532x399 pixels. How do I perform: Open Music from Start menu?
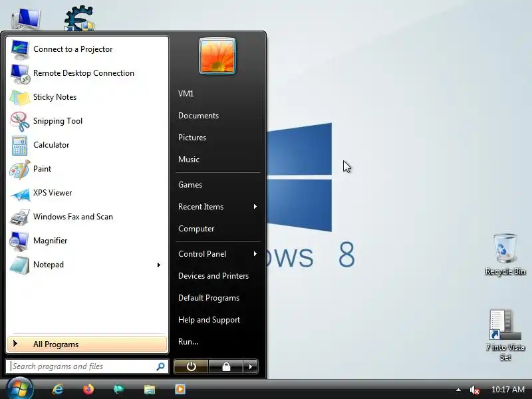tap(189, 160)
